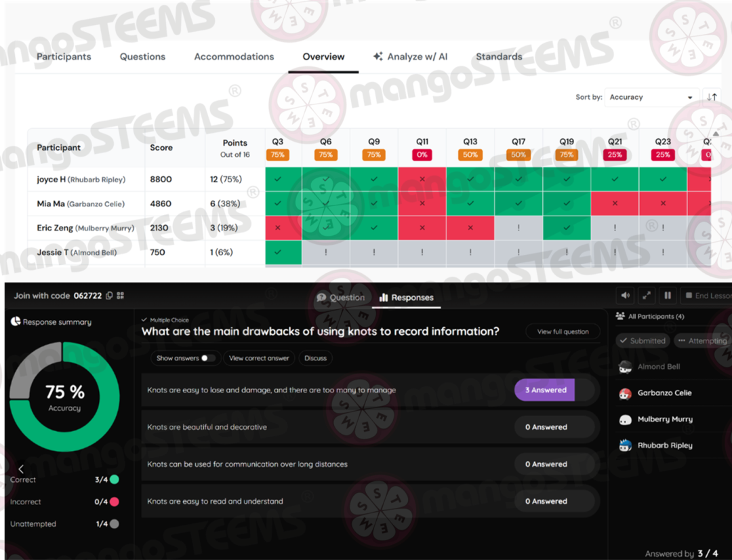Screen dimensions: 732x560
Task: Enter fullscreen using the expand arrows icon
Action: (647, 296)
